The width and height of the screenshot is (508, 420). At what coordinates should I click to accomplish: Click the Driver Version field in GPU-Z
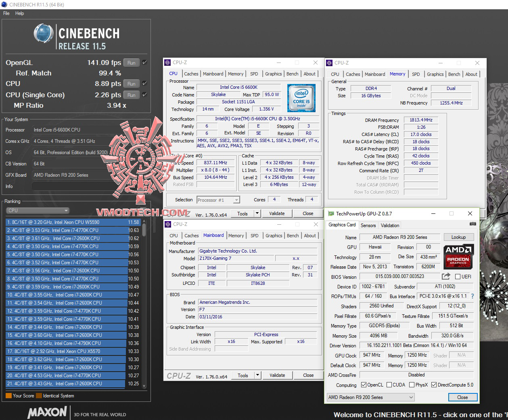416,345
